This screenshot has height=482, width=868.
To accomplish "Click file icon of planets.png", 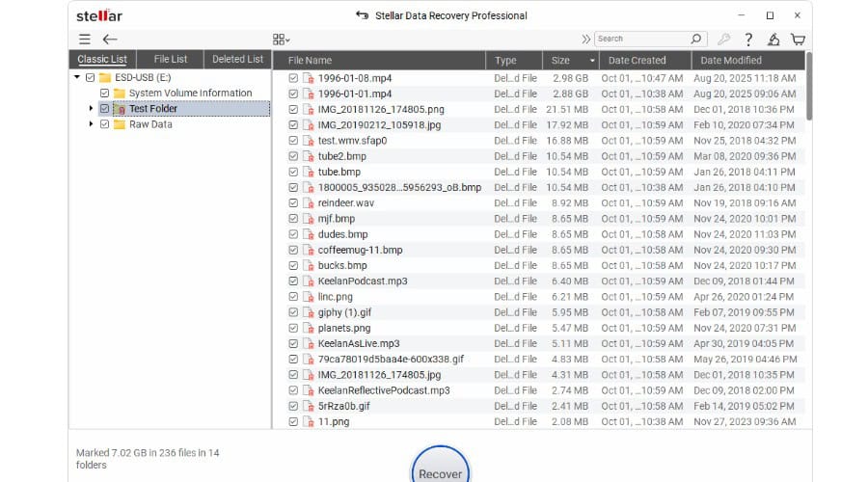I will pos(309,328).
